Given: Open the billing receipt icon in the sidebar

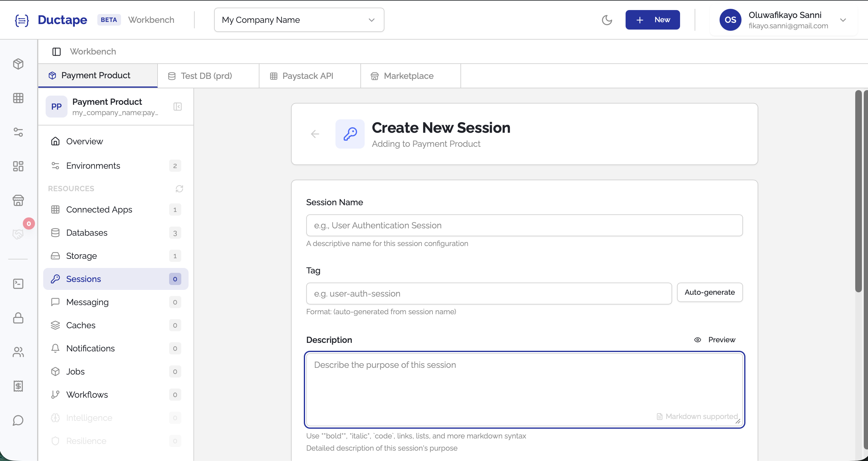Looking at the screenshot, I should click(18, 386).
